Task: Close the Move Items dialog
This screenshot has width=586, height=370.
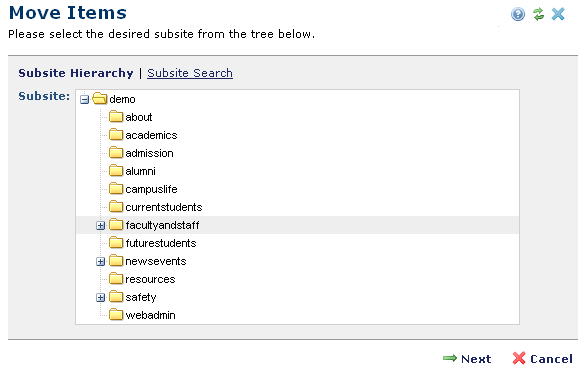Action: (x=558, y=14)
